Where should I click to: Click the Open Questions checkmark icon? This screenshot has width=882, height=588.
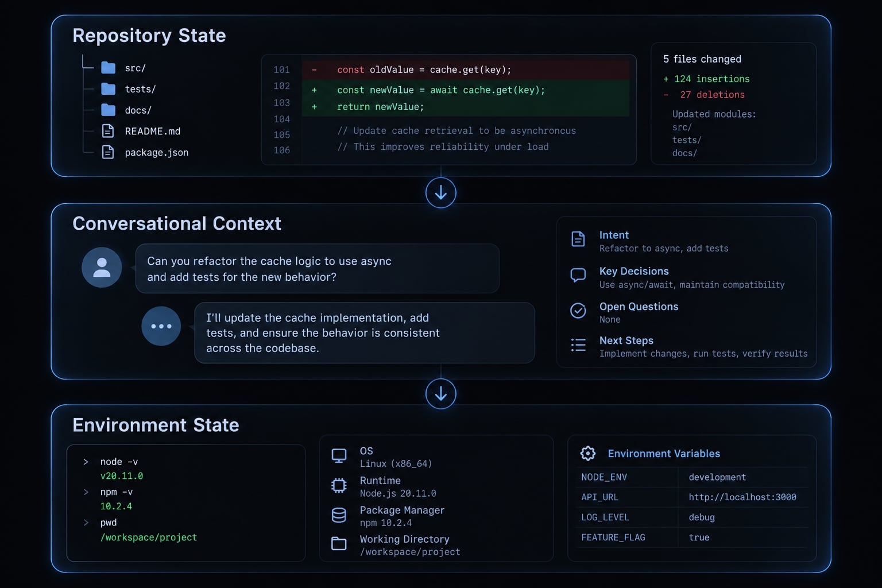[x=578, y=311]
